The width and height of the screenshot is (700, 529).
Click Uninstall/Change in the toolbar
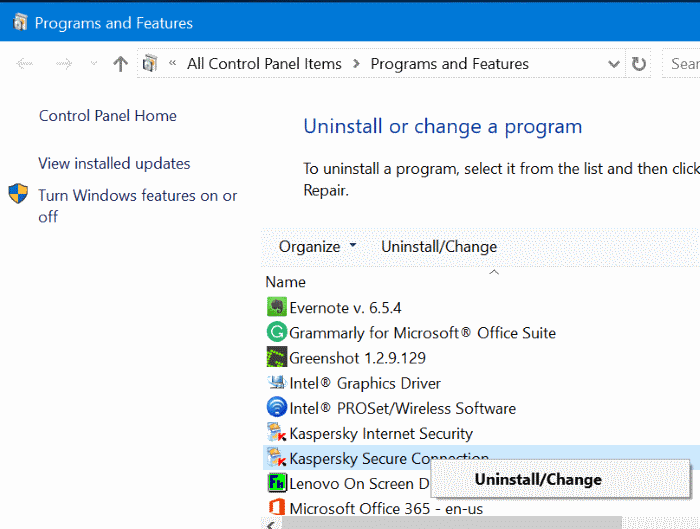[x=438, y=247]
